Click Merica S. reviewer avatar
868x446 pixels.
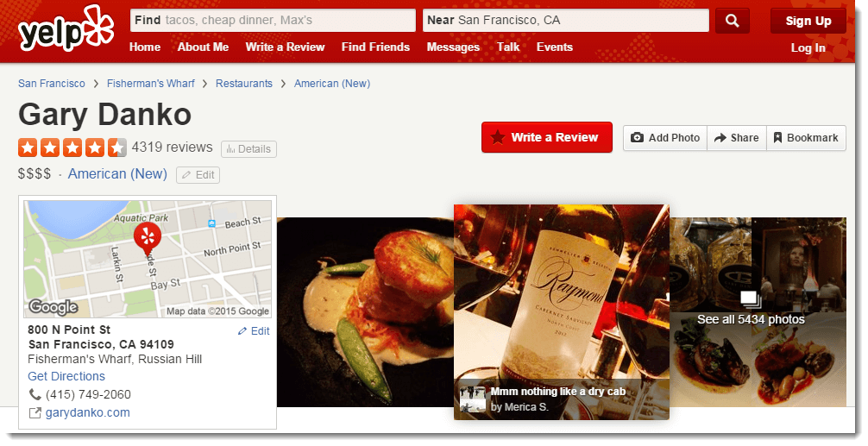click(473, 399)
